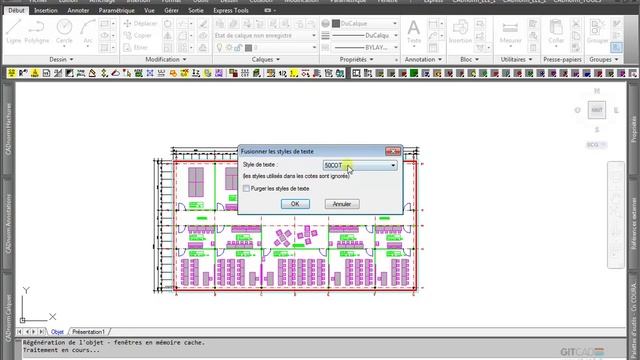Viewport: 640px width, 360px height.
Task: Switch to the Annoter ribbon tab
Action: point(78,10)
